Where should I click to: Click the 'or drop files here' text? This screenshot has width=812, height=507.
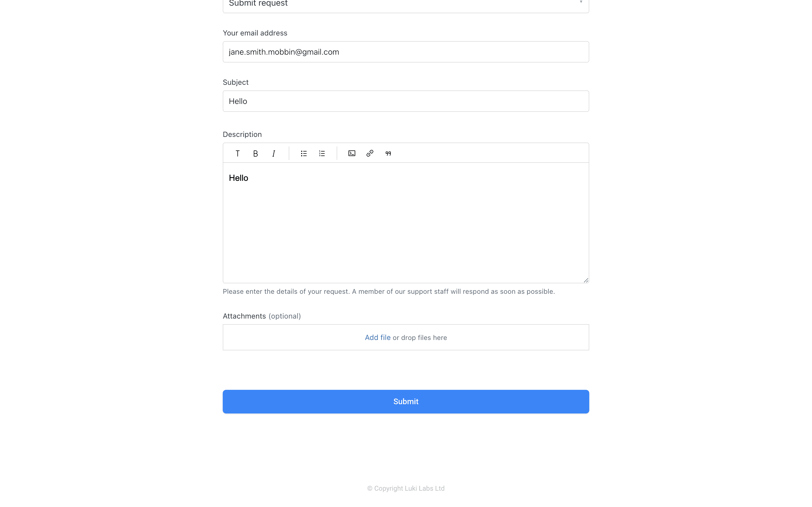click(x=420, y=338)
